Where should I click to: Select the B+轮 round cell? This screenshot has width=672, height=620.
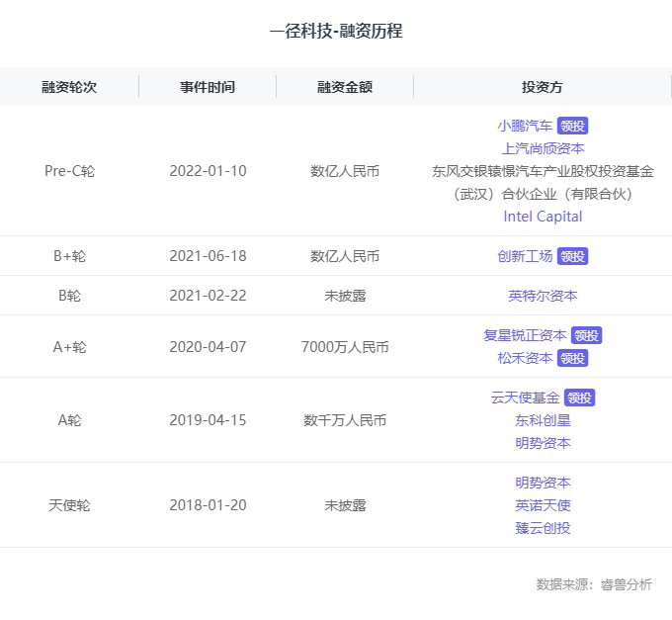[x=69, y=256]
